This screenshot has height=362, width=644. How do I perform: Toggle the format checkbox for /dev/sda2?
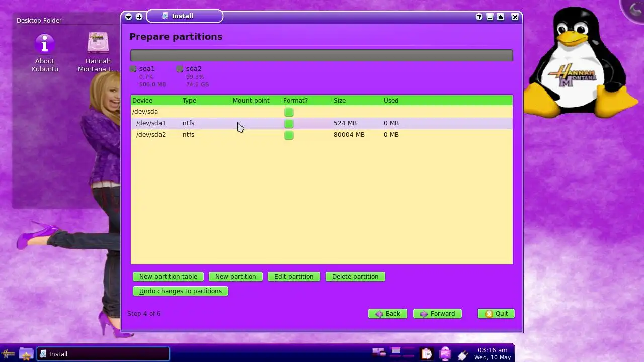click(x=289, y=135)
